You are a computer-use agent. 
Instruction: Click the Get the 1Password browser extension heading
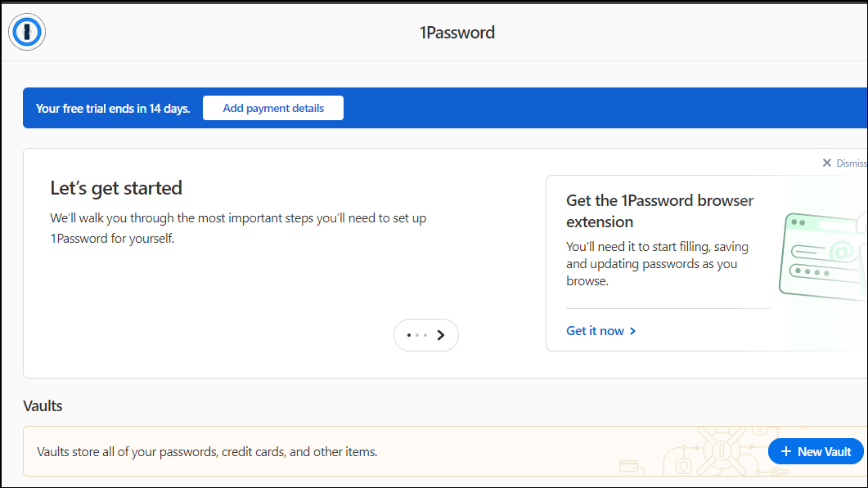point(660,211)
